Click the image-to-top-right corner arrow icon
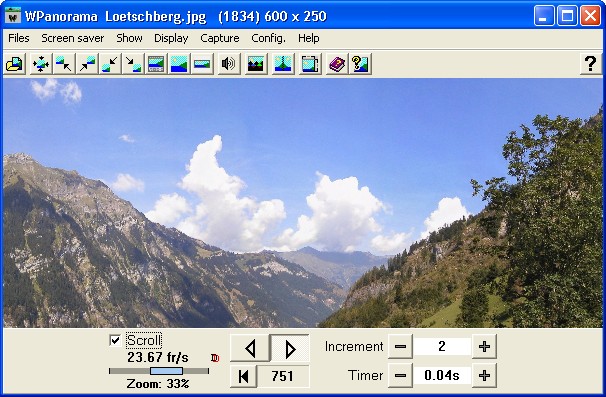 tap(87, 64)
